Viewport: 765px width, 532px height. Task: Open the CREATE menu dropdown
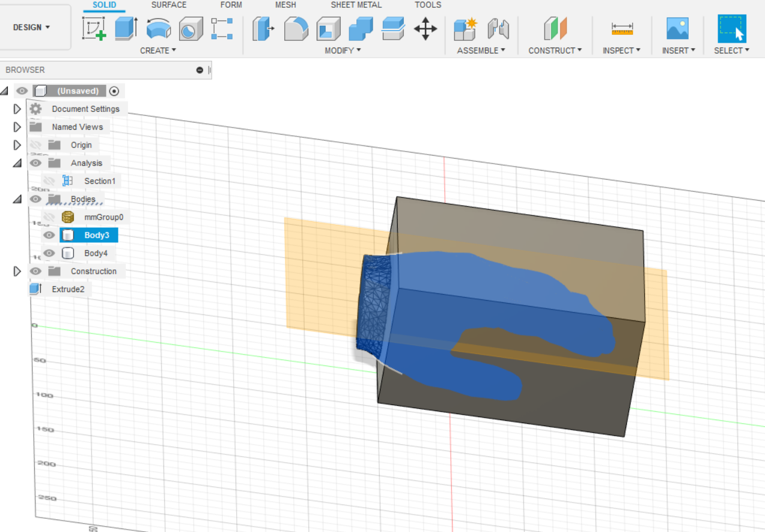click(158, 50)
